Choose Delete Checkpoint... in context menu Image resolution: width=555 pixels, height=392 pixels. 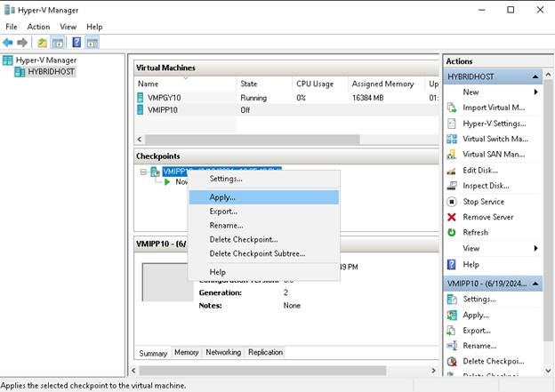[263, 239]
